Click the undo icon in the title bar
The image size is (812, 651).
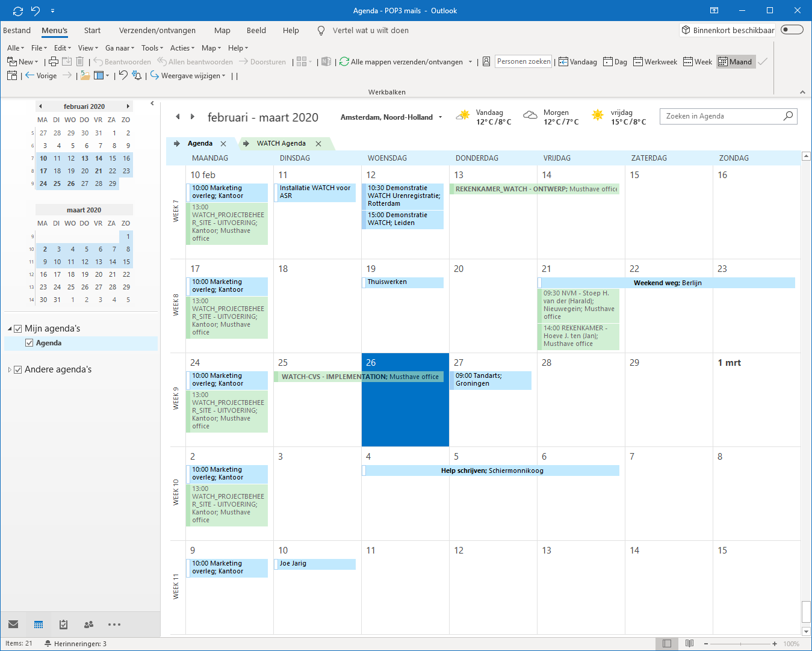(x=36, y=11)
